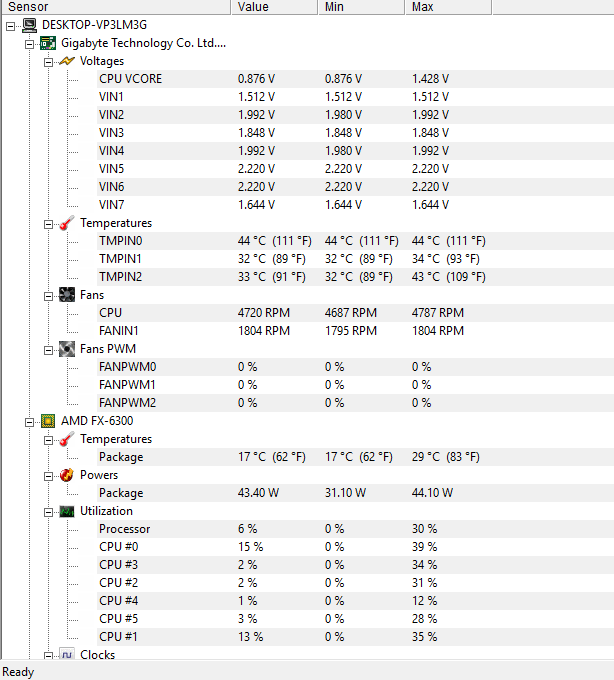Click the DESKTOP-VP3LM3G computer icon

tap(29, 25)
